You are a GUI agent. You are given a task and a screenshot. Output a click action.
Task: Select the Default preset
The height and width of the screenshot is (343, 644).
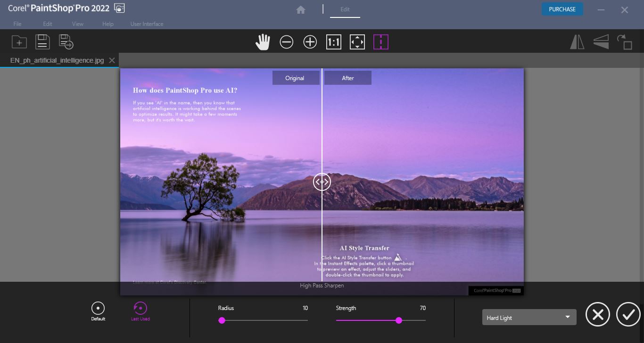click(98, 311)
